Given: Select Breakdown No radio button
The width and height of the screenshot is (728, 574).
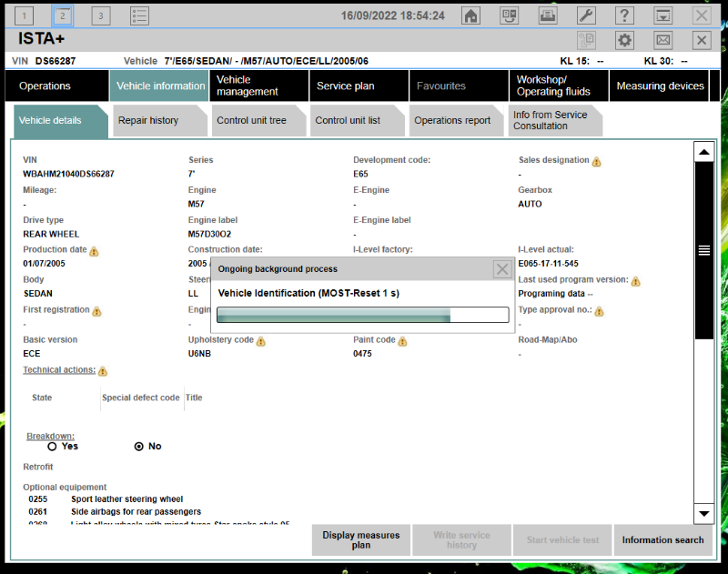Looking at the screenshot, I should click(x=139, y=447).
